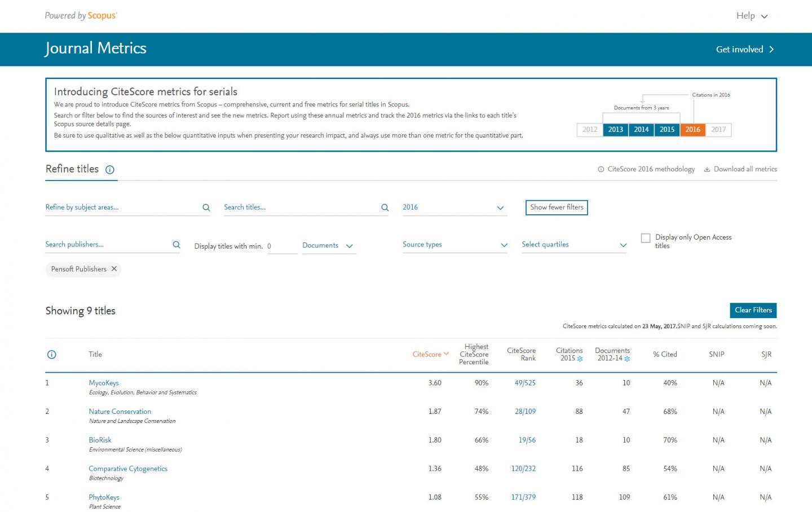This screenshot has width=812, height=512.
Task: Click the minimum documents number field
Action: [282, 246]
